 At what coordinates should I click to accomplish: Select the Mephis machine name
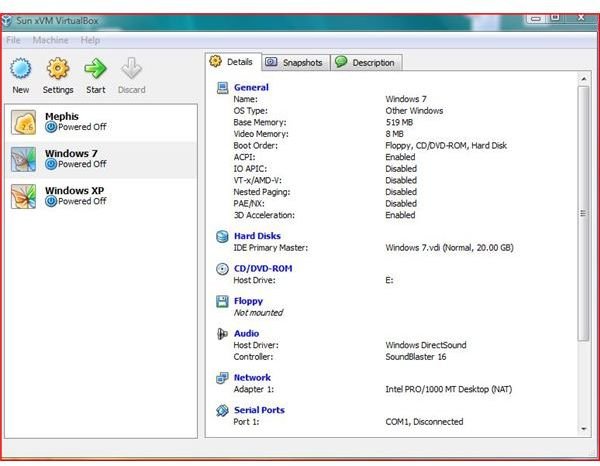(x=62, y=116)
